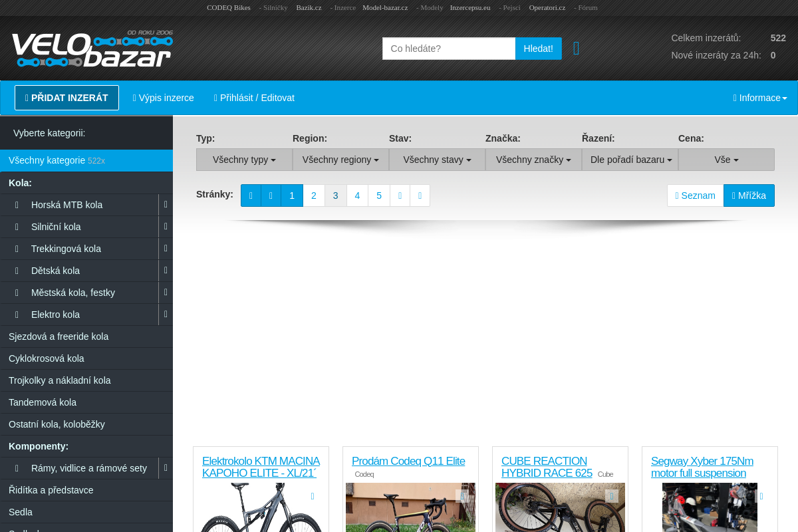
Task: Select Všechny kategorie 522x
Action: 86,160
